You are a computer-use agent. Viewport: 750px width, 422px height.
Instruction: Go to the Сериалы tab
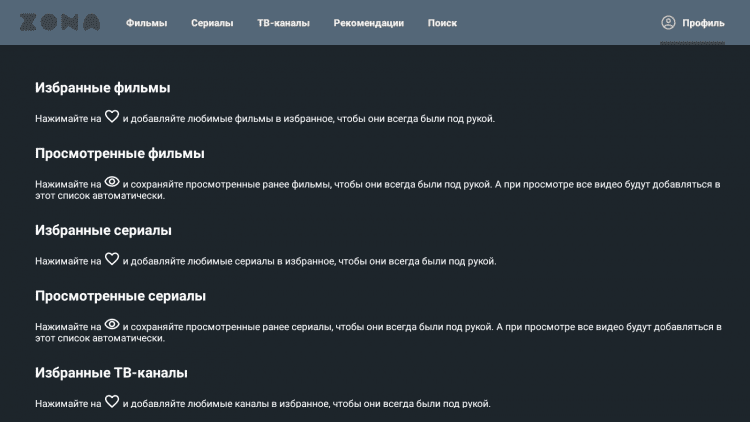(212, 23)
